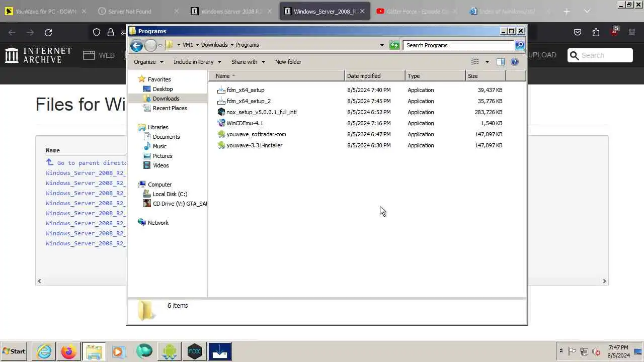Screen dimensions: 644x362
Task: Click the Start button
Action: pos(15,351)
